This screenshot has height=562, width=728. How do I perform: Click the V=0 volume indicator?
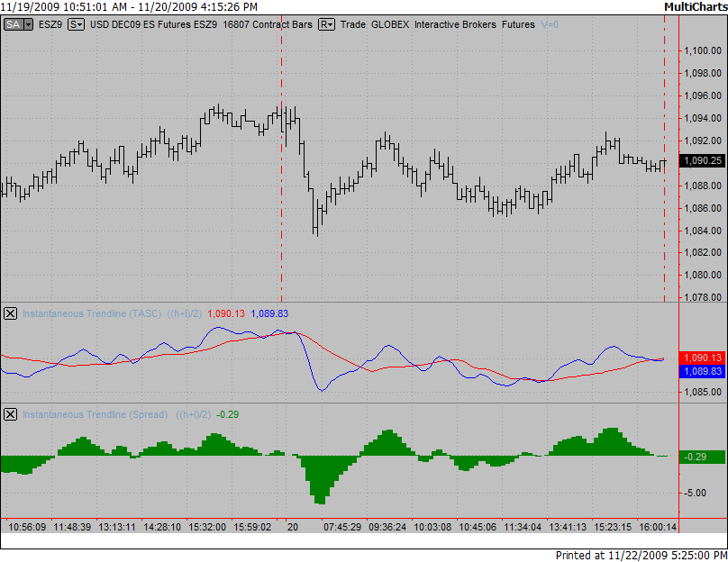pos(550,24)
